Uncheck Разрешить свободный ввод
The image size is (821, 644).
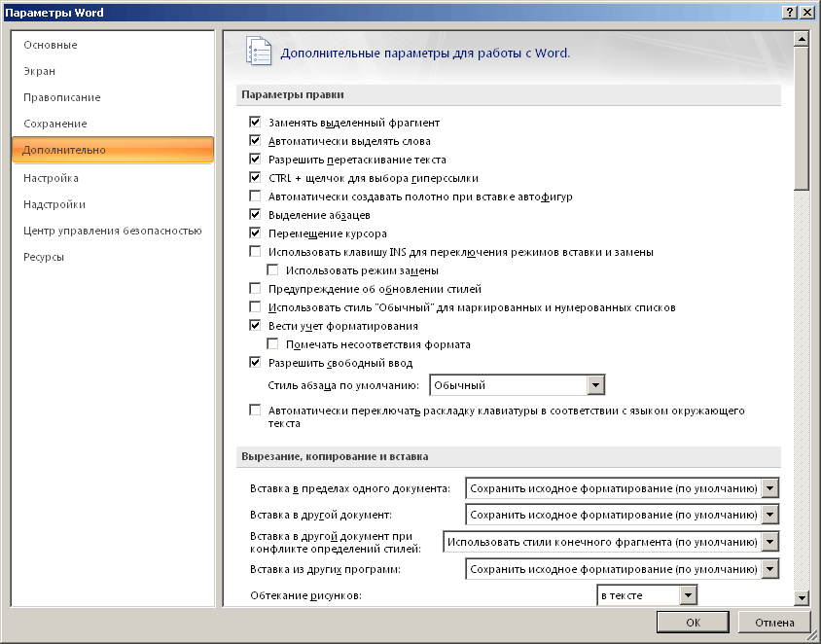[255, 363]
